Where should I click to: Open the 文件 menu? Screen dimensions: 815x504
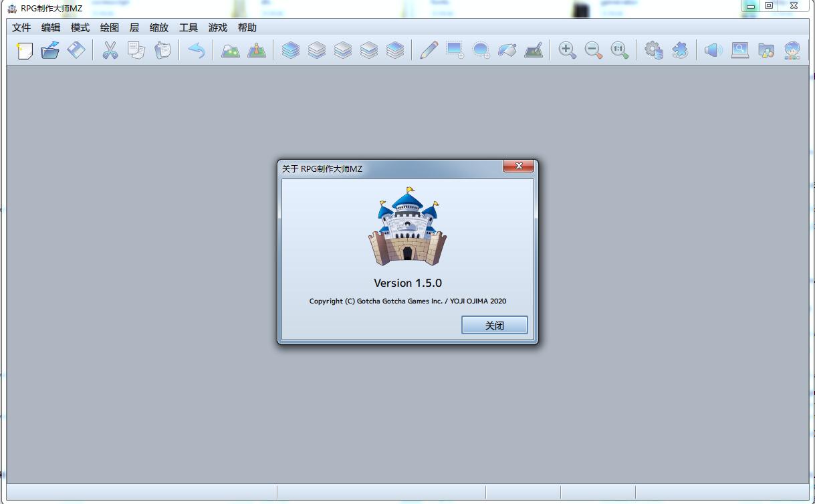(21, 27)
